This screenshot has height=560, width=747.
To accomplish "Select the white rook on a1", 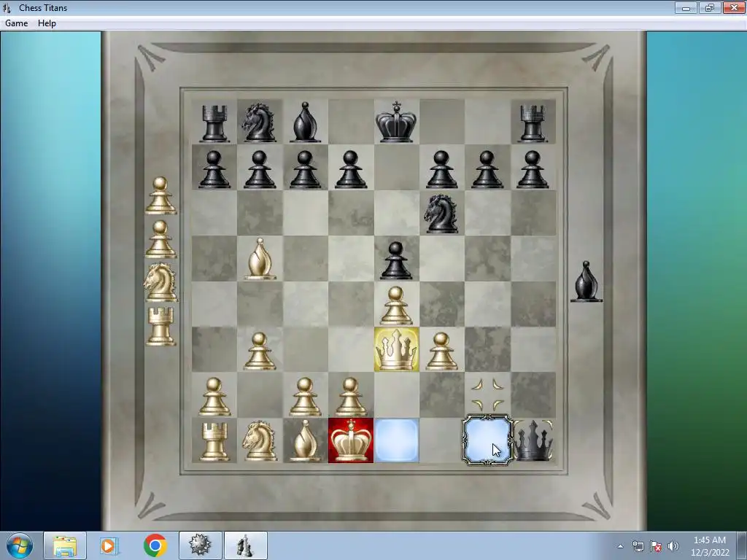I will [214, 443].
